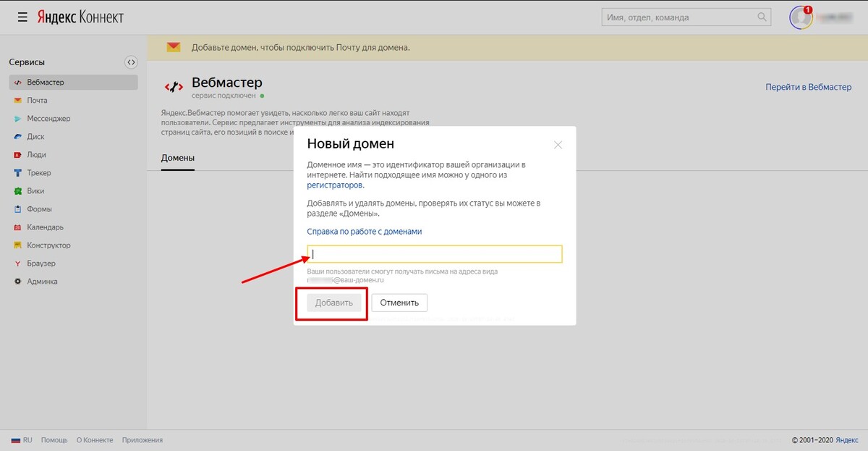Click the Russian flag language icon

point(16,440)
